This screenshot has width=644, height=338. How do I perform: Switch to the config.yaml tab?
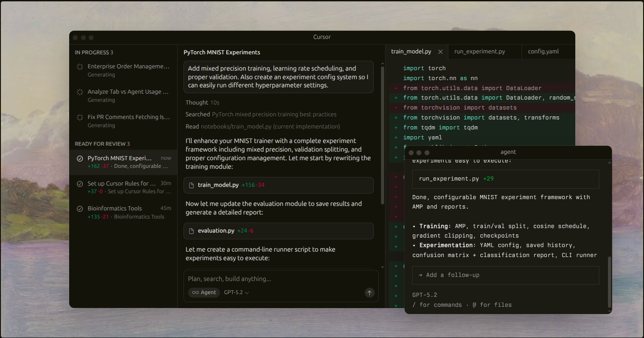543,51
